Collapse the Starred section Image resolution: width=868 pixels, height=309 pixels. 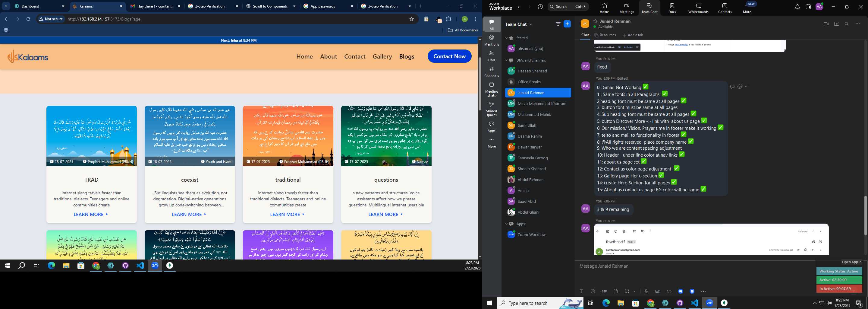(x=506, y=38)
